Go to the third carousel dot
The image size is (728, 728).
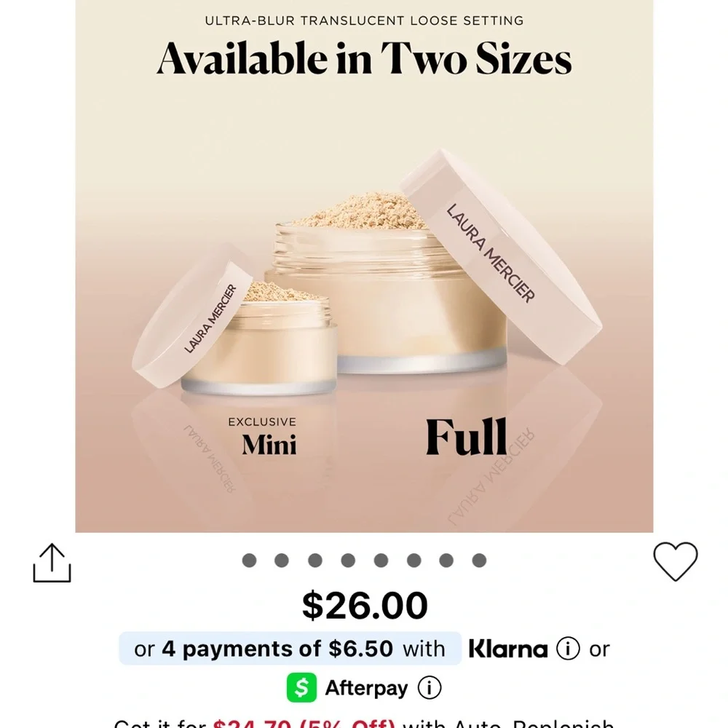point(315,560)
